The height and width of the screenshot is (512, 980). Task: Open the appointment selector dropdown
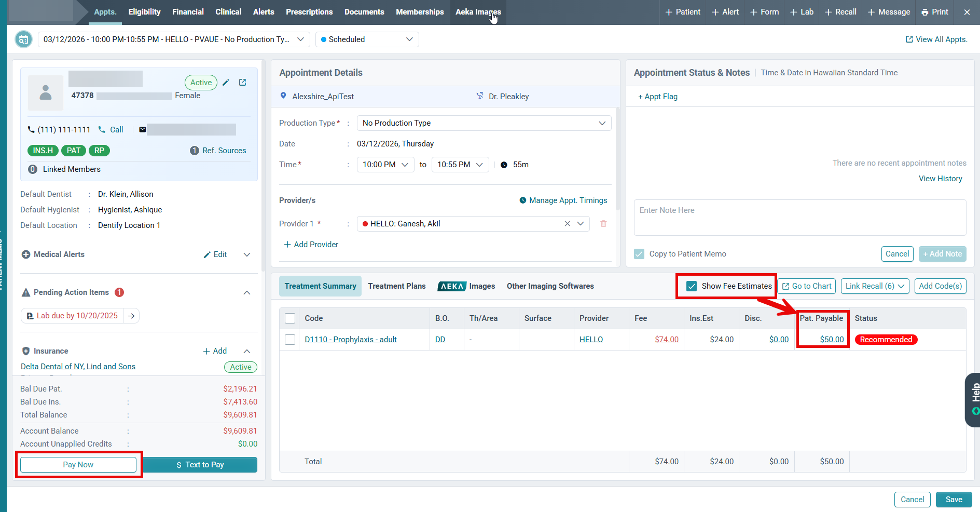(x=174, y=39)
